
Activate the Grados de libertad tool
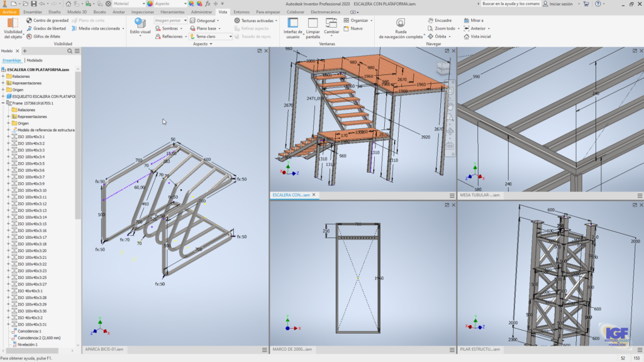[x=30, y=28]
